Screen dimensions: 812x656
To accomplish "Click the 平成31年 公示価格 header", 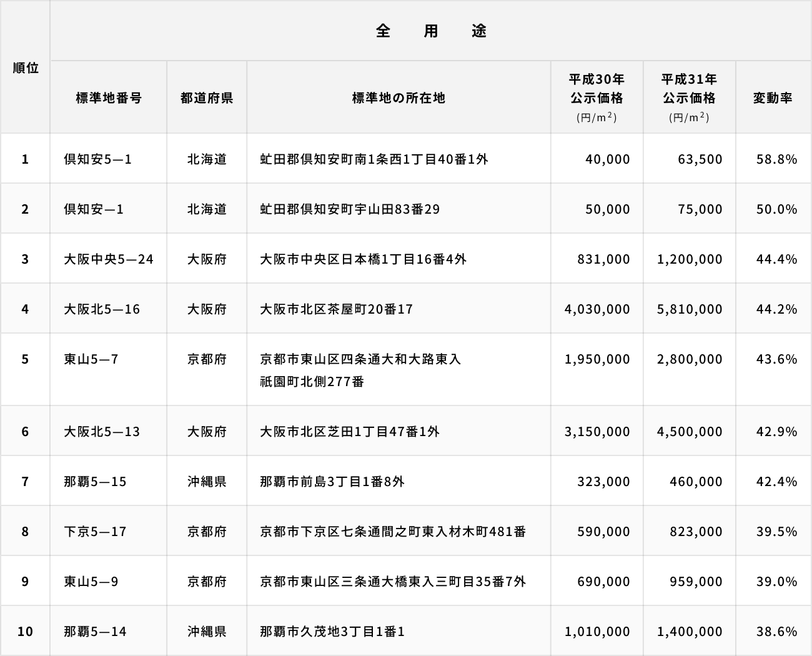I will (689, 97).
